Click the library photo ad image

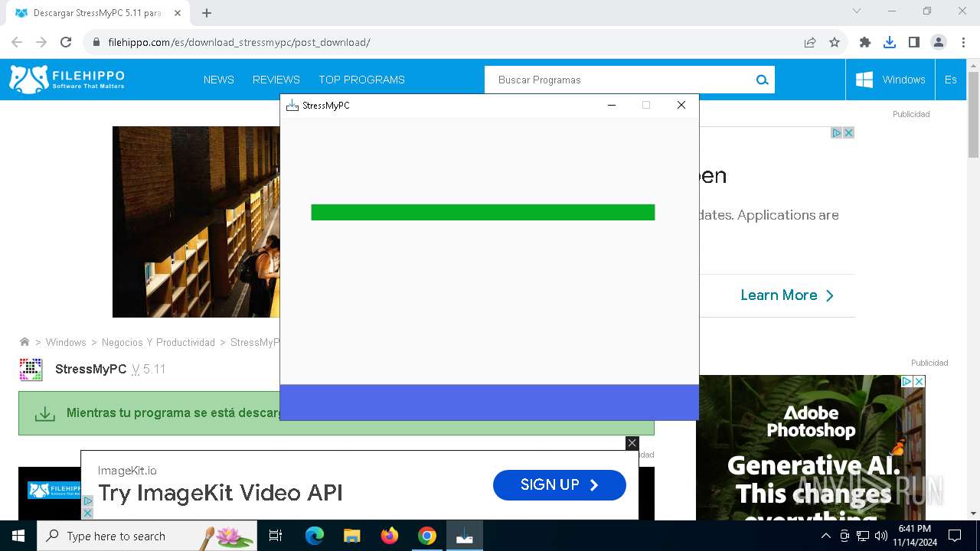pos(197,222)
